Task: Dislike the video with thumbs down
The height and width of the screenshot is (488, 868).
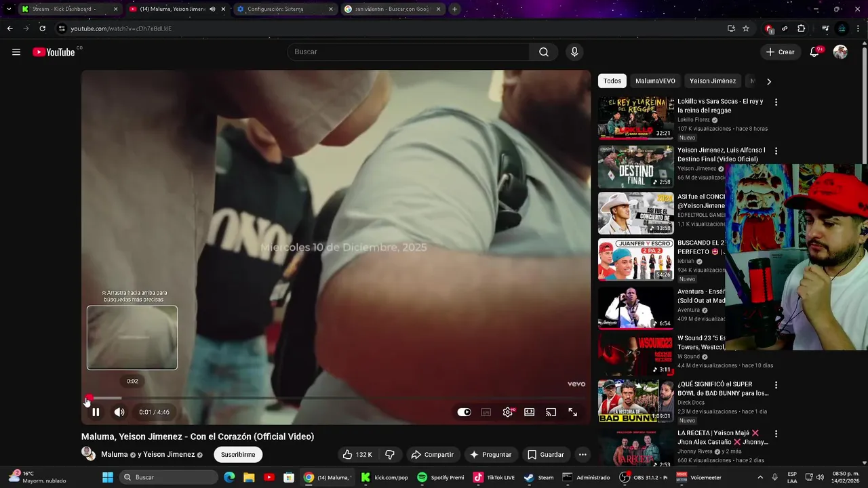Action: tap(390, 455)
